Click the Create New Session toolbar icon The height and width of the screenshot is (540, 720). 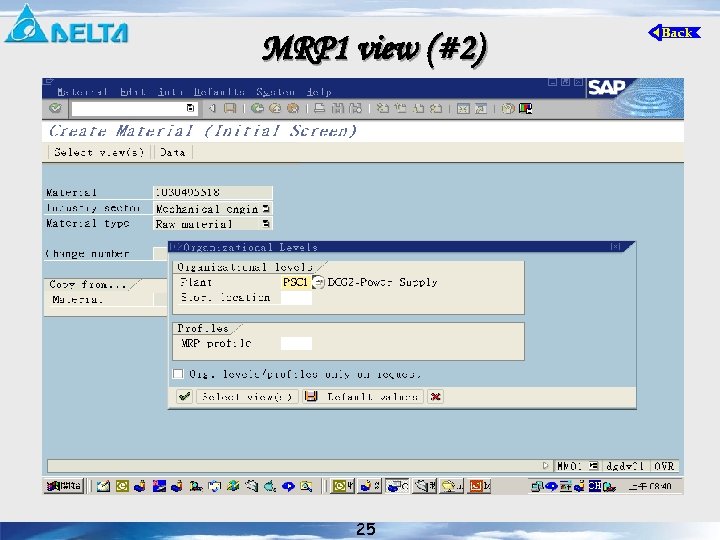tap(463, 108)
